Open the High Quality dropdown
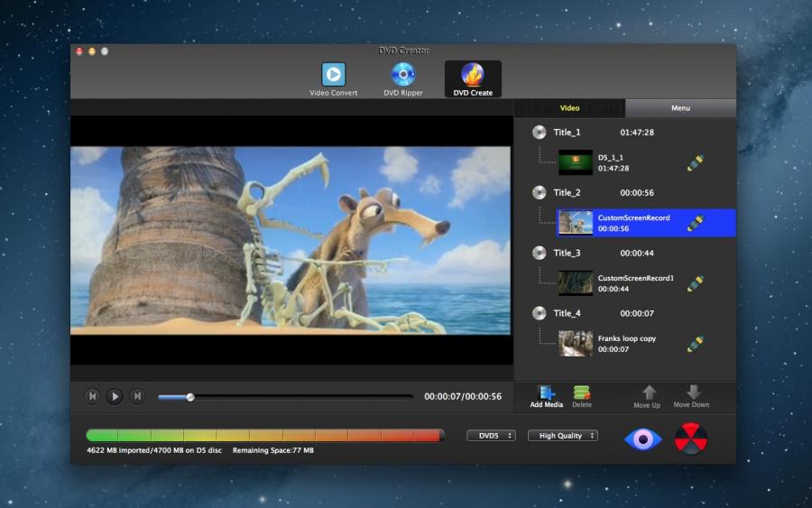 (563, 436)
